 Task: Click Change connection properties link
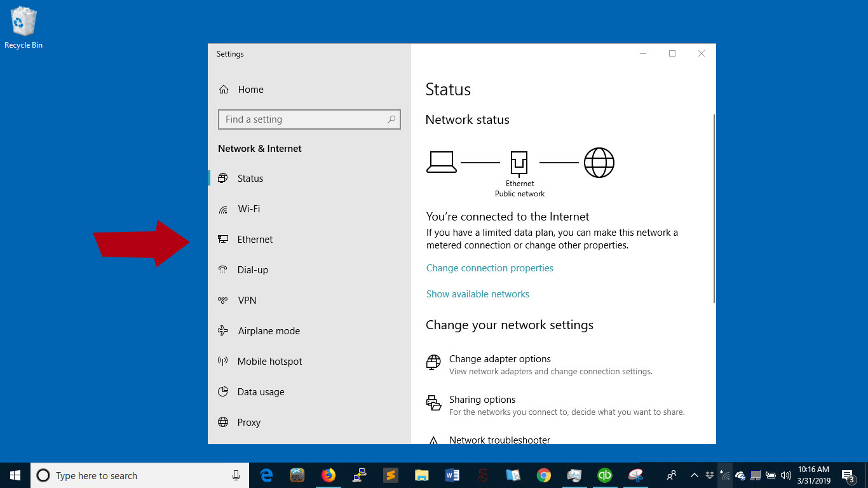(490, 268)
